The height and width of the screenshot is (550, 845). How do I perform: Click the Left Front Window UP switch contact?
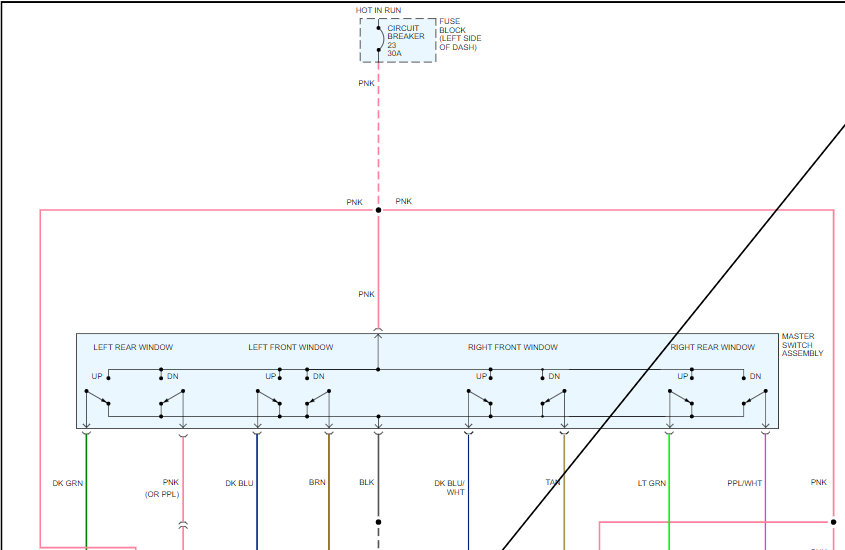pos(268,403)
